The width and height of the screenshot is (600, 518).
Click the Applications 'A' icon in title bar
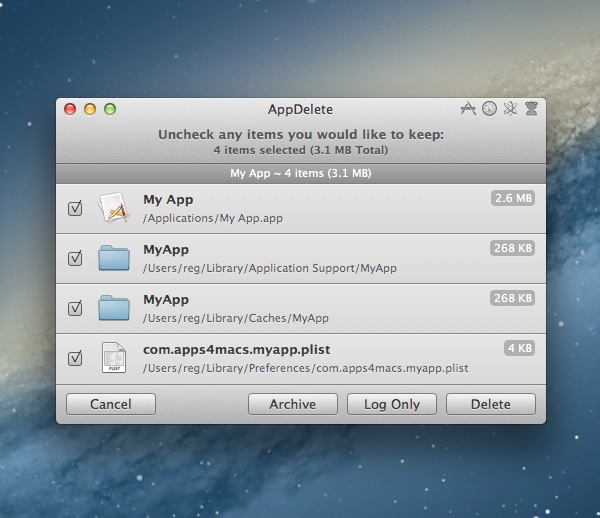pos(467,109)
